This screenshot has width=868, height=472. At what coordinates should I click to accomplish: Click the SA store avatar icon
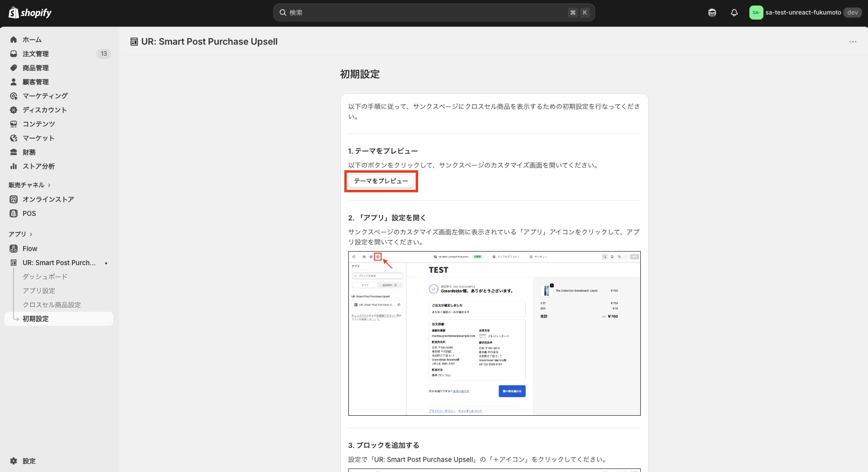click(756, 13)
